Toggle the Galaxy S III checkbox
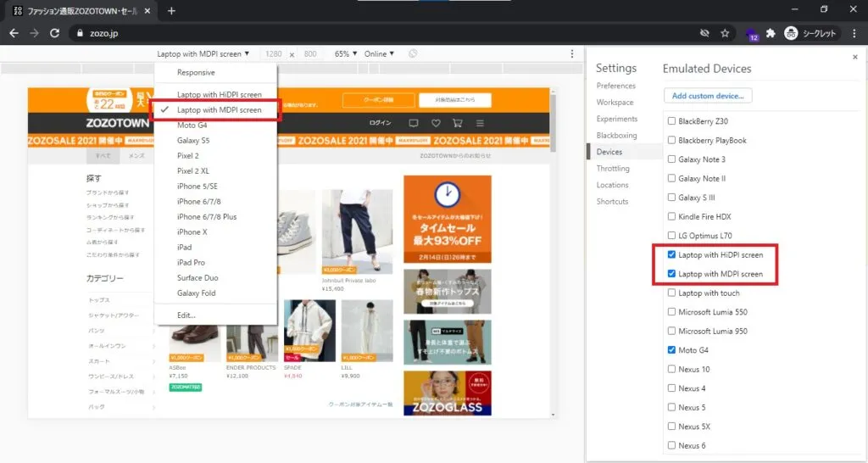868x463 pixels. (x=671, y=198)
